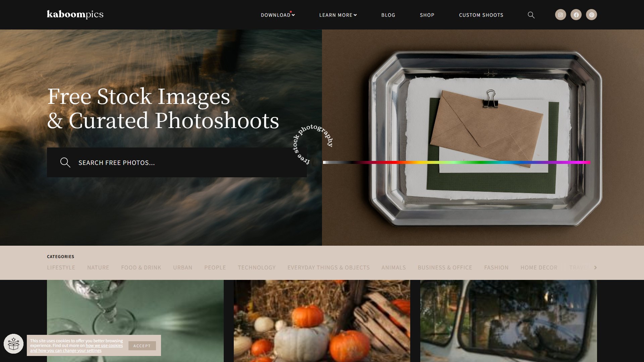Expand the Download dropdown menu
This screenshot has width=644, height=362.
pos(278,15)
